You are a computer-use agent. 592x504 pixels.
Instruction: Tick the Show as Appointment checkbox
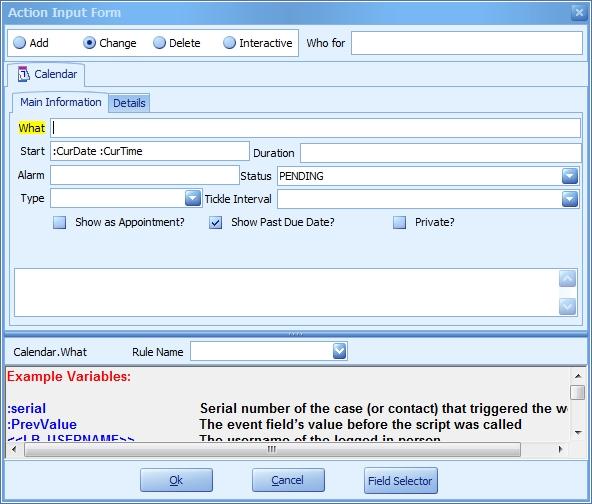tap(60, 222)
